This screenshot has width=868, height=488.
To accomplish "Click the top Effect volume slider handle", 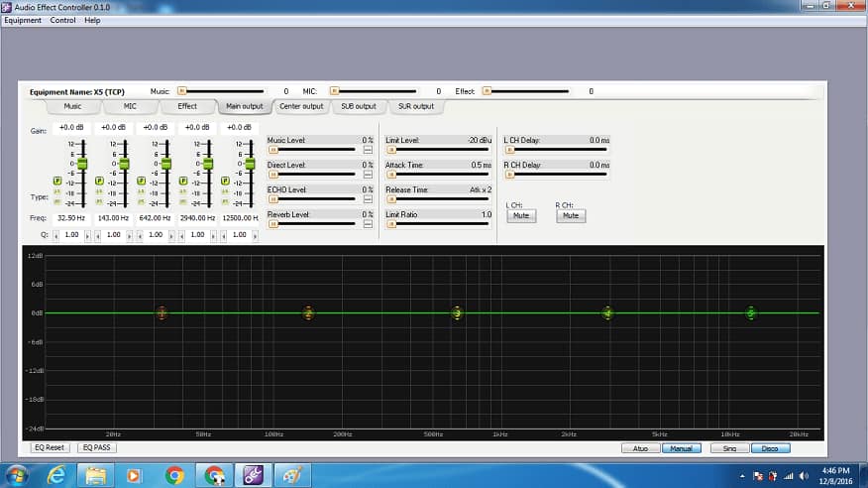I will 487,91.
